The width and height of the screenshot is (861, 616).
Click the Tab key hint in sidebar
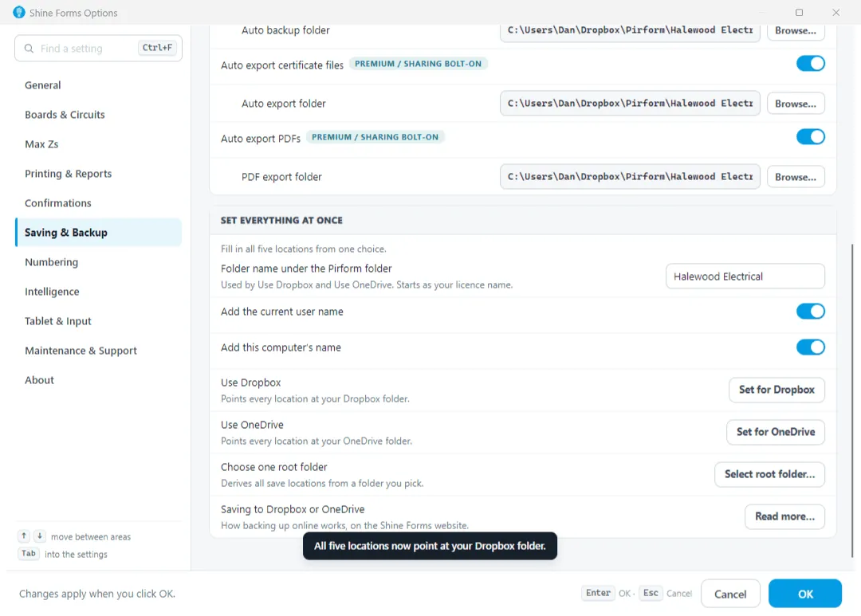29,553
